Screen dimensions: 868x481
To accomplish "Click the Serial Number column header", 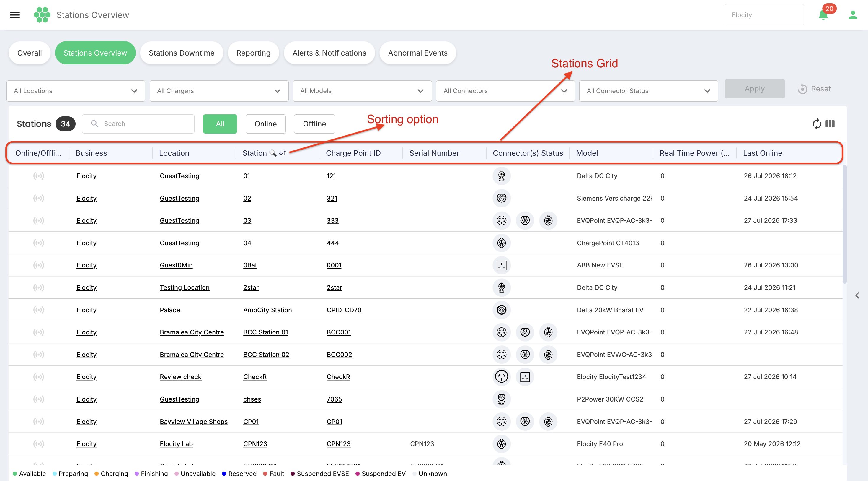I will click(434, 153).
